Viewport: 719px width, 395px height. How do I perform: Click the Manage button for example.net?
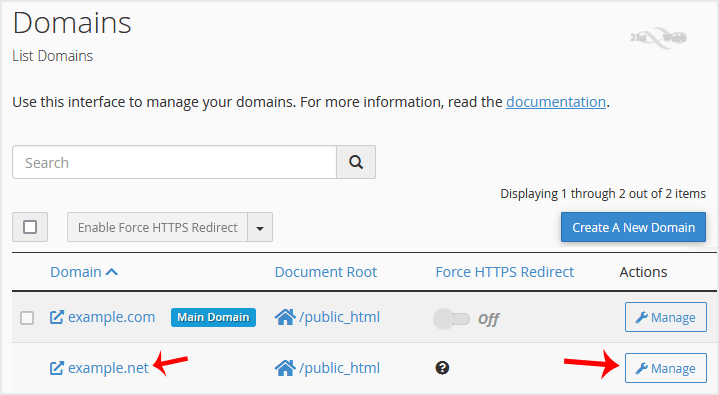pos(666,368)
